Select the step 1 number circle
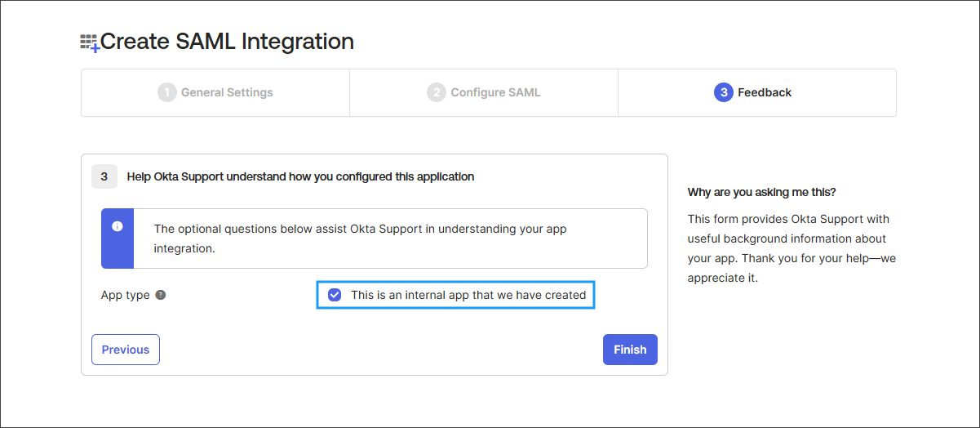The width and height of the screenshot is (980, 428). [167, 92]
